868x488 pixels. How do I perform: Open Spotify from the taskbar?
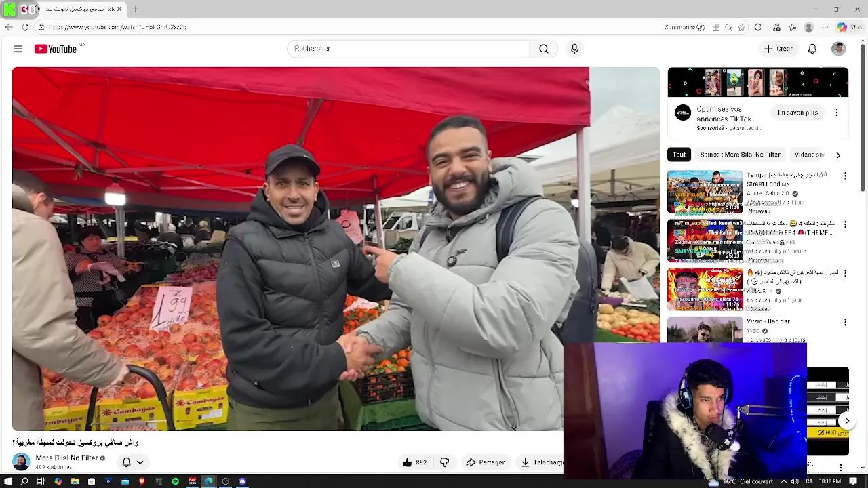pyautogui.click(x=176, y=481)
